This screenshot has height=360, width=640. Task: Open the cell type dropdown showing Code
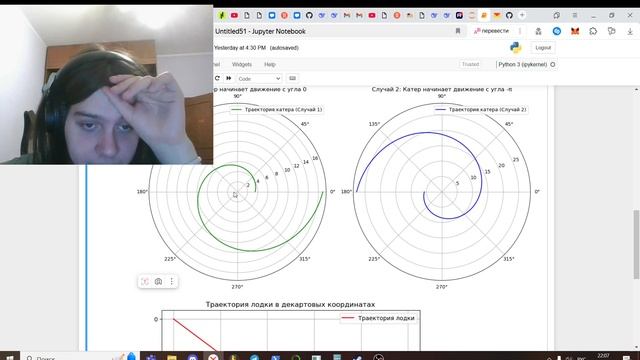259,78
